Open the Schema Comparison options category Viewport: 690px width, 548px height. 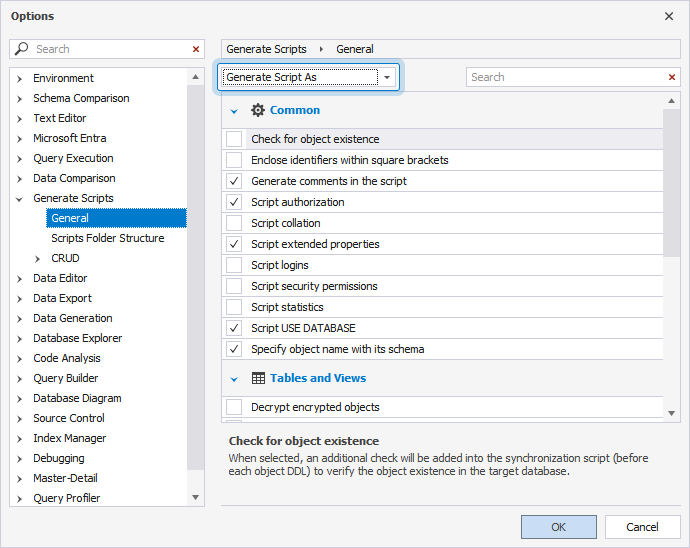81,98
